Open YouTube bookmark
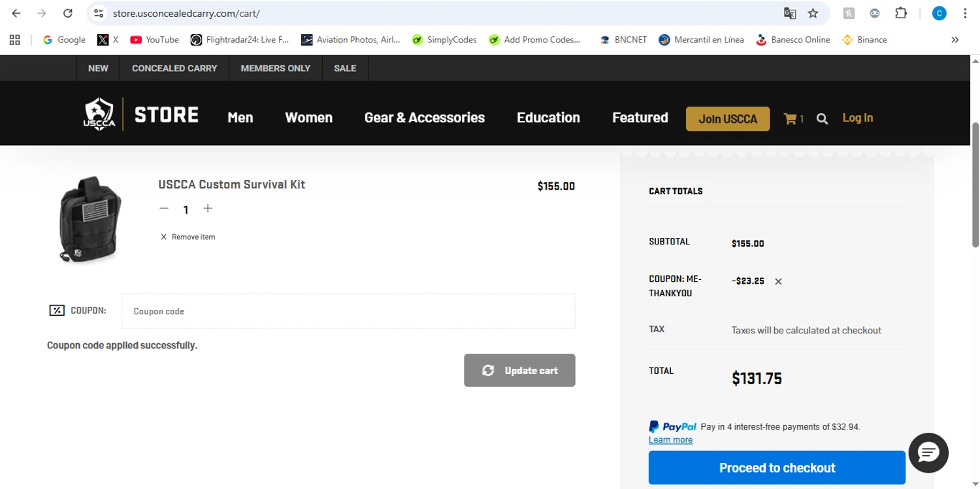The height and width of the screenshot is (489, 980). [154, 40]
